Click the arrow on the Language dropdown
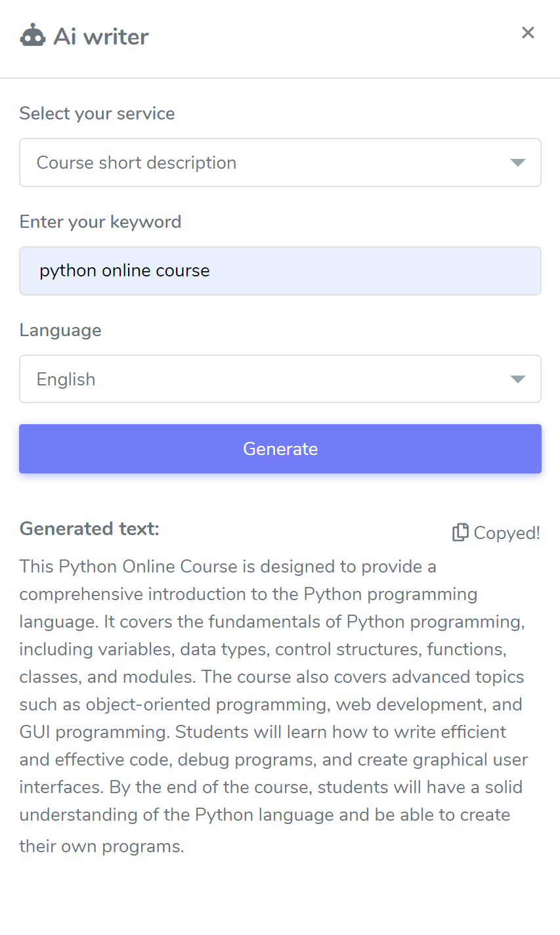560x935 pixels. coord(518,380)
